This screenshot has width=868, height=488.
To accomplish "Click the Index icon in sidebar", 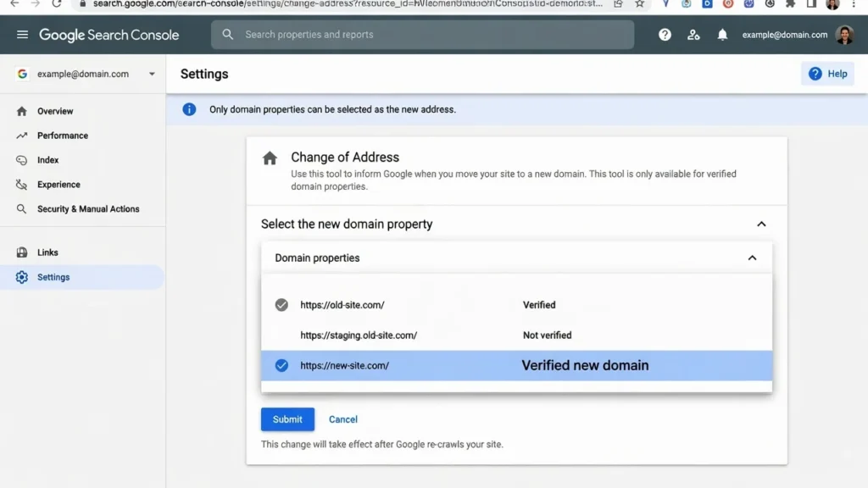I will [x=21, y=160].
